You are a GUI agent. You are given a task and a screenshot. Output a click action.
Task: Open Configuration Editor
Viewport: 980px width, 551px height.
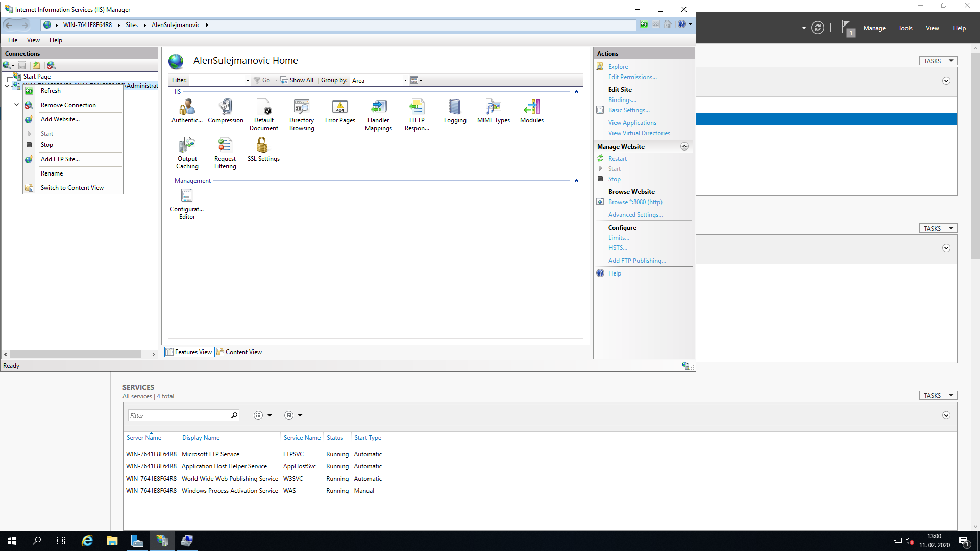(x=187, y=204)
